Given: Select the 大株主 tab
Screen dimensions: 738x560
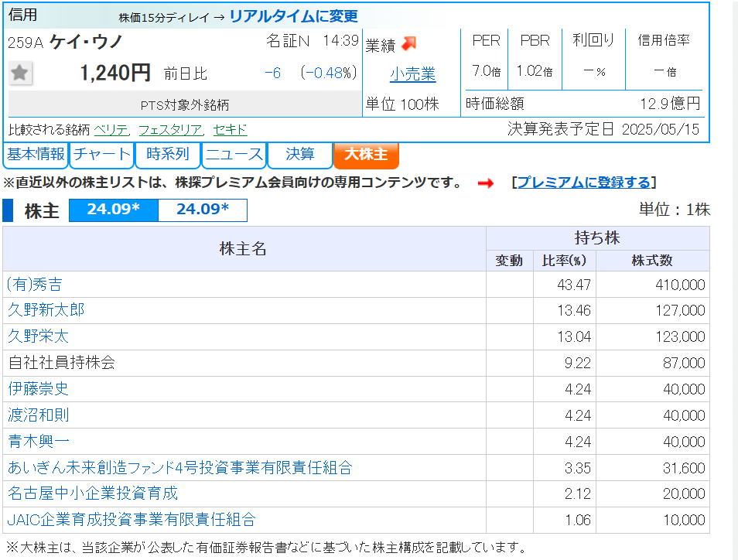Looking at the screenshot, I should pyautogui.click(x=366, y=155).
